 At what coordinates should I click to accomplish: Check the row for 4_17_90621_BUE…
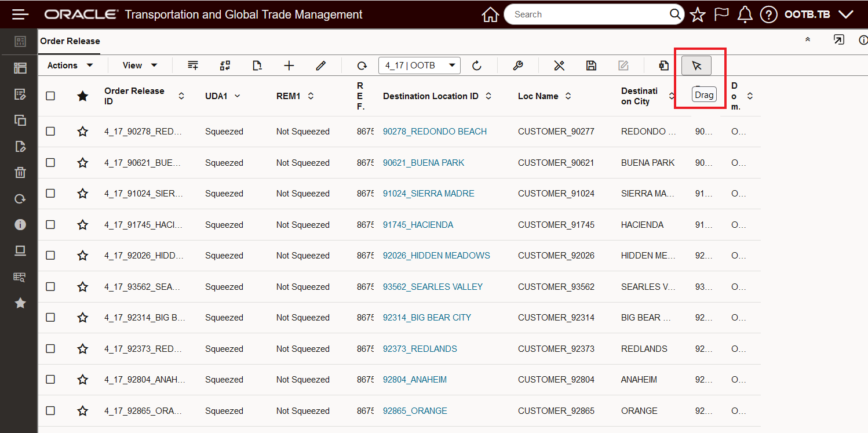click(50, 163)
